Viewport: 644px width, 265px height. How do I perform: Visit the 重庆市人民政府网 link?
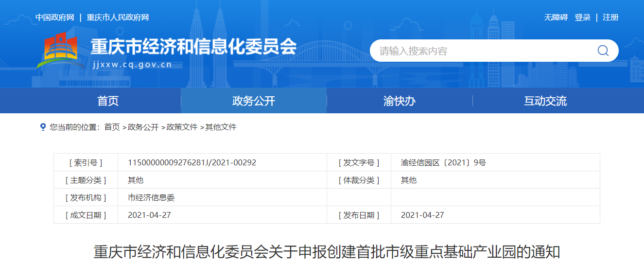coord(118,18)
